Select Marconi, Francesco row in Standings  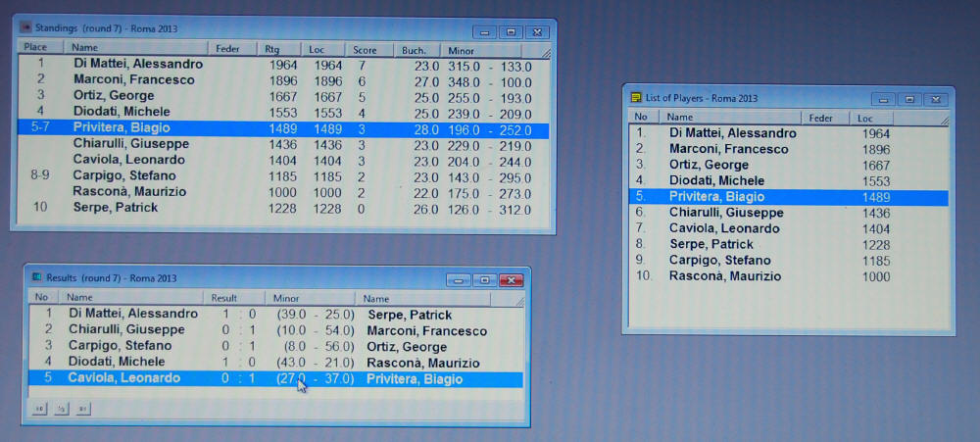283,80
